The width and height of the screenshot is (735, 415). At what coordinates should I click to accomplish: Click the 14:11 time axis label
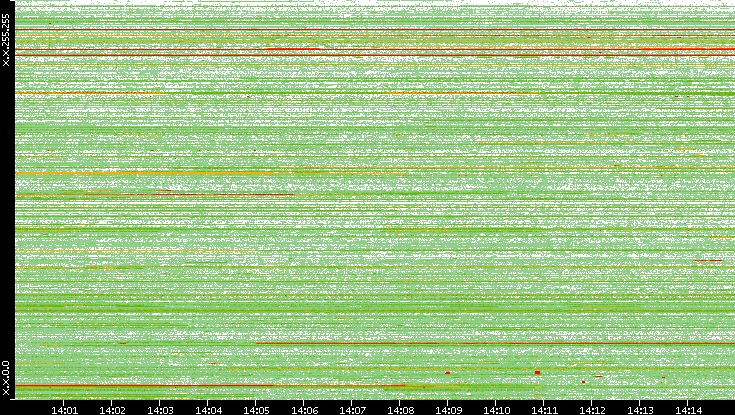click(544, 410)
